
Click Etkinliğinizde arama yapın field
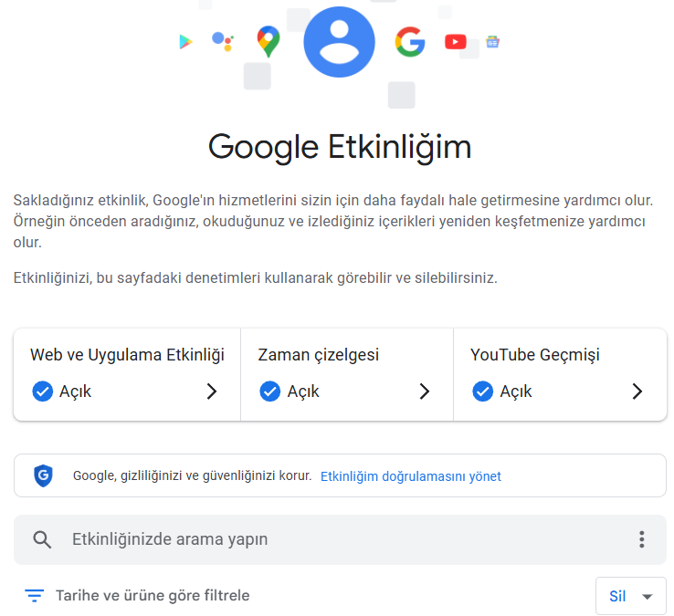point(340,539)
